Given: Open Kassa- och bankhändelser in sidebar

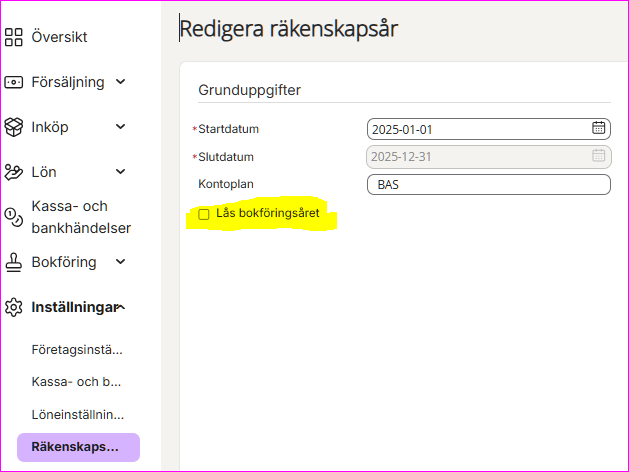Looking at the screenshot, I should (x=81, y=217).
